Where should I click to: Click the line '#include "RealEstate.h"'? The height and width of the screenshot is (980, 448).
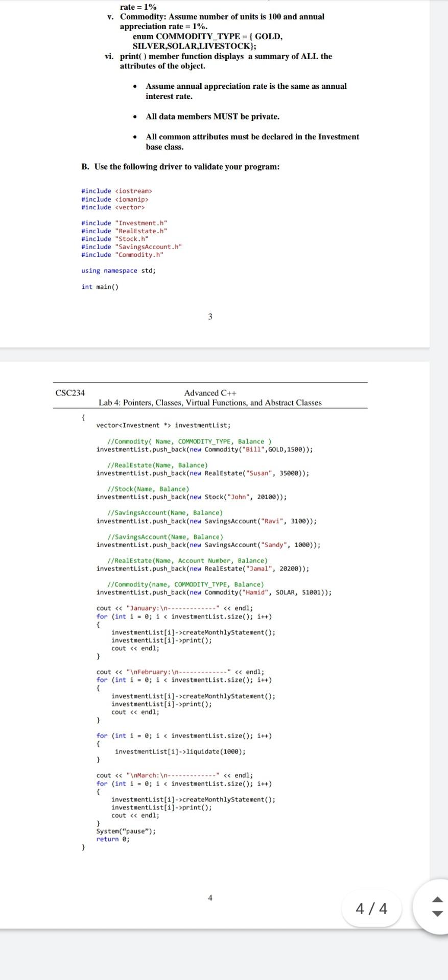click(124, 231)
